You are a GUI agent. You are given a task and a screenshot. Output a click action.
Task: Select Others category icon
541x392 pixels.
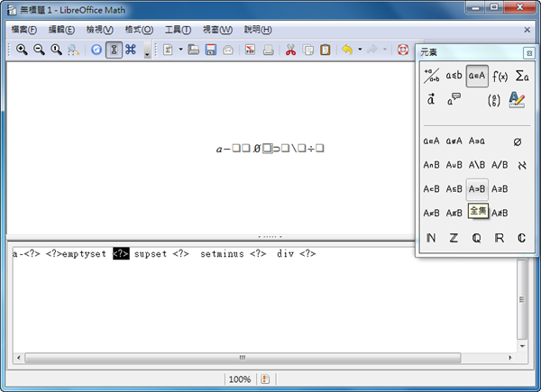[x=454, y=100]
